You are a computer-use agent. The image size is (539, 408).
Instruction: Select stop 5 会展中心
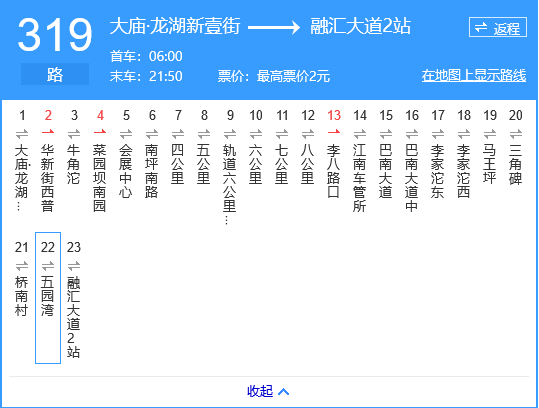126,171
